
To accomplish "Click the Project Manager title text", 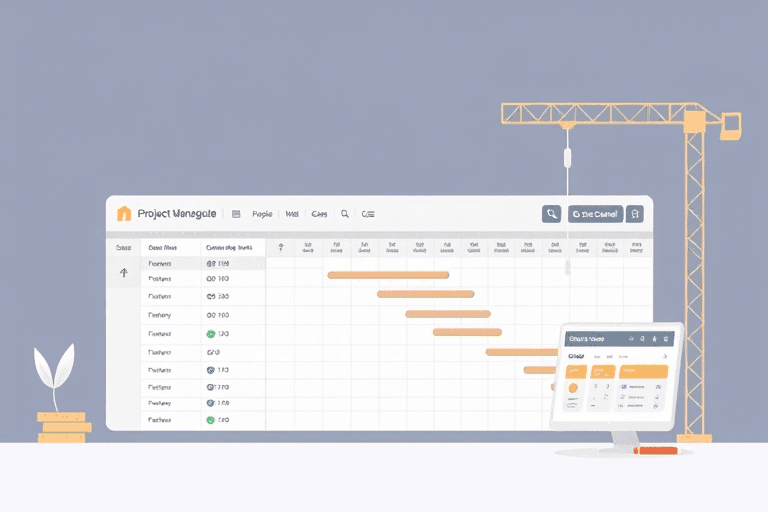I will pyautogui.click(x=176, y=214).
